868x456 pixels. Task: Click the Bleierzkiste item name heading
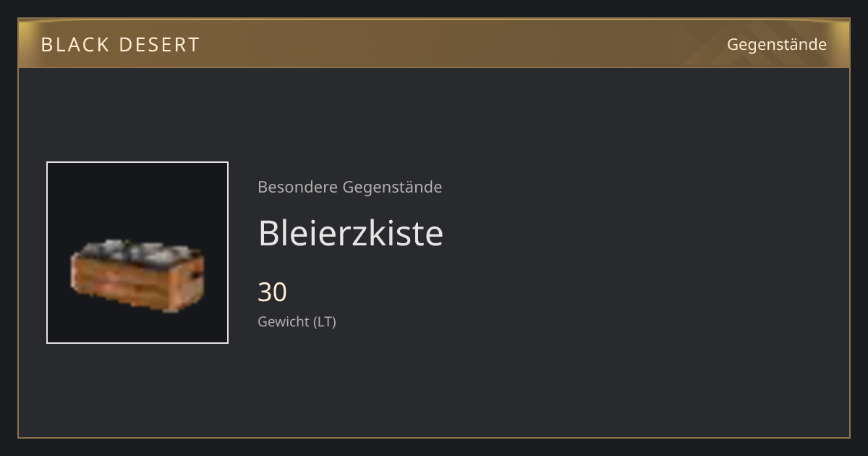[350, 232]
